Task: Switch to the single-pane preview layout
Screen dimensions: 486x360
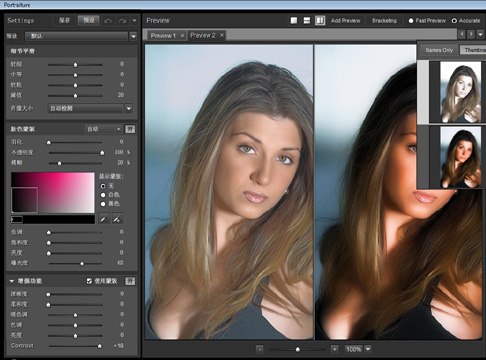Action: click(294, 21)
